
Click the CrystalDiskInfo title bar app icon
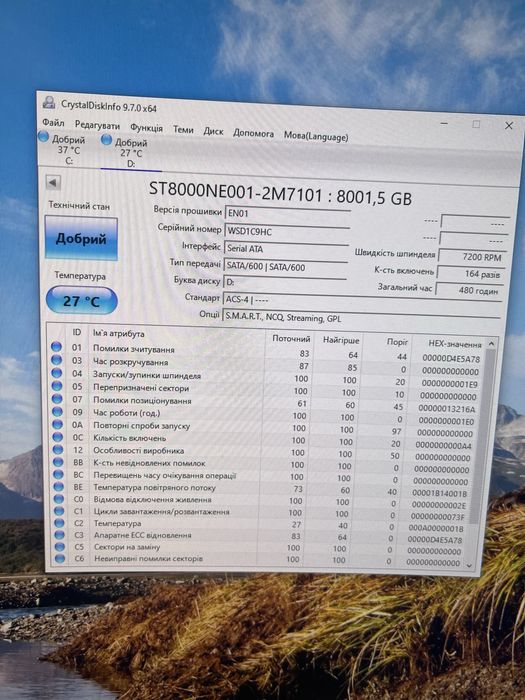pyautogui.click(x=49, y=102)
